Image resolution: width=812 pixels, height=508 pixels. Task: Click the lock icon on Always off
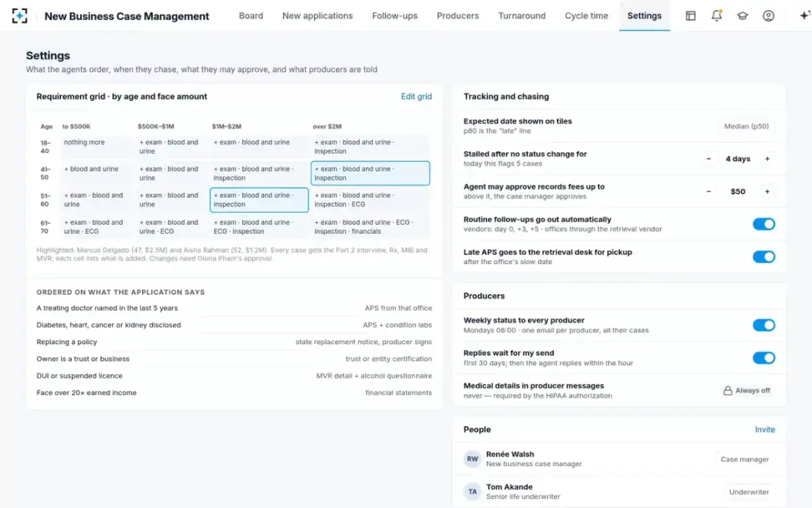pyautogui.click(x=727, y=391)
